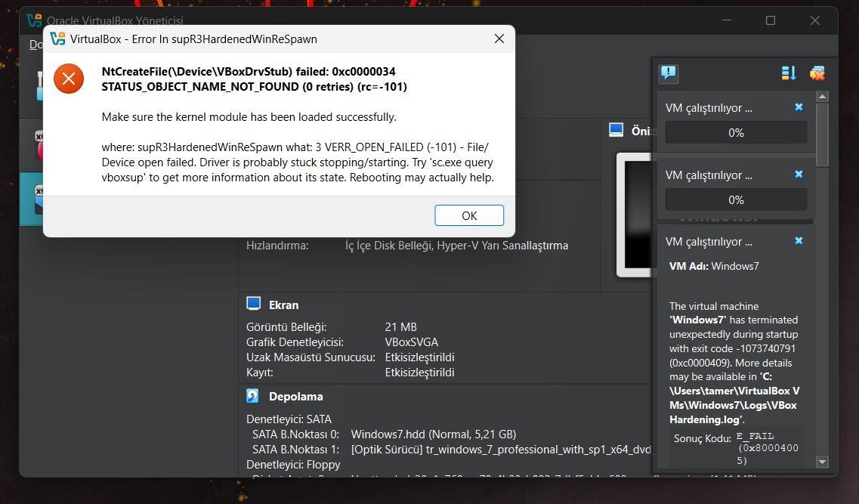Click 'İç İçe Disk Belleği, Hyper-V Yarı Sanallaştırma' text
The height and width of the screenshot is (504, 859).
point(457,246)
